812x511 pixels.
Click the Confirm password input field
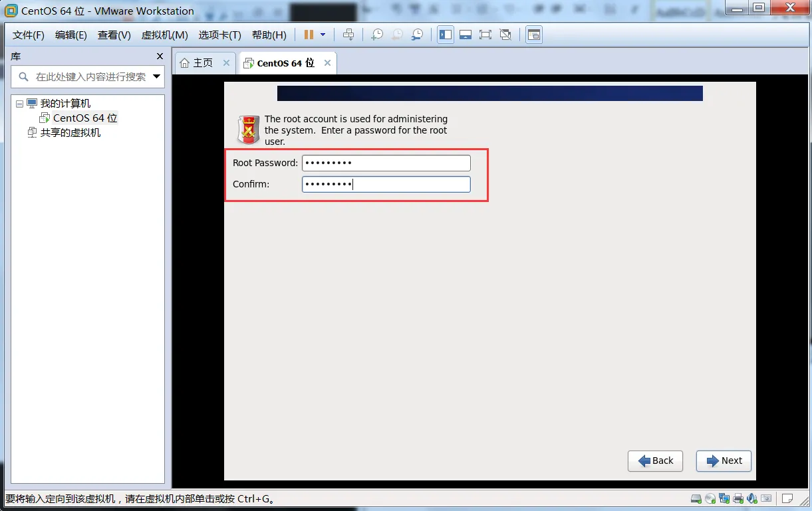coord(386,184)
